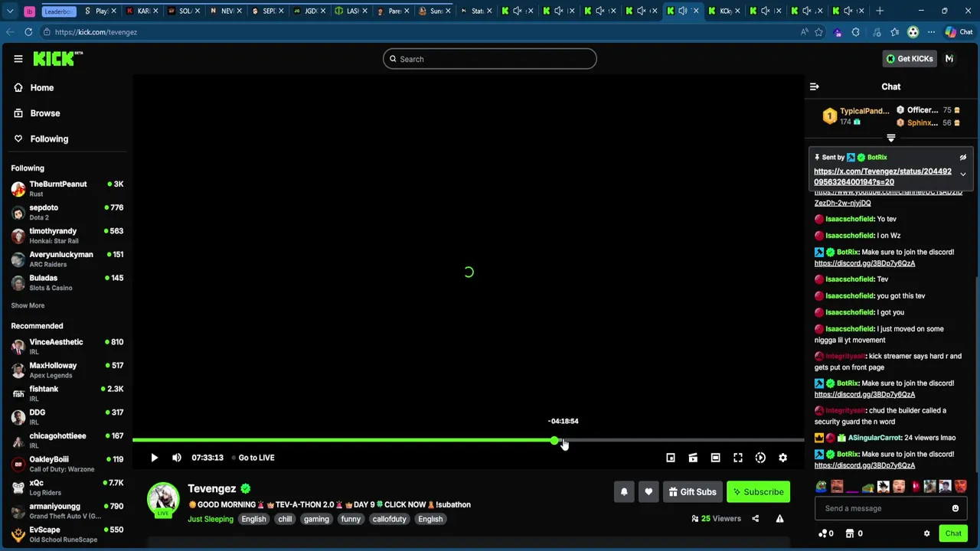
Task: Select first Pepe emote in quick bar
Action: click(x=822, y=487)
